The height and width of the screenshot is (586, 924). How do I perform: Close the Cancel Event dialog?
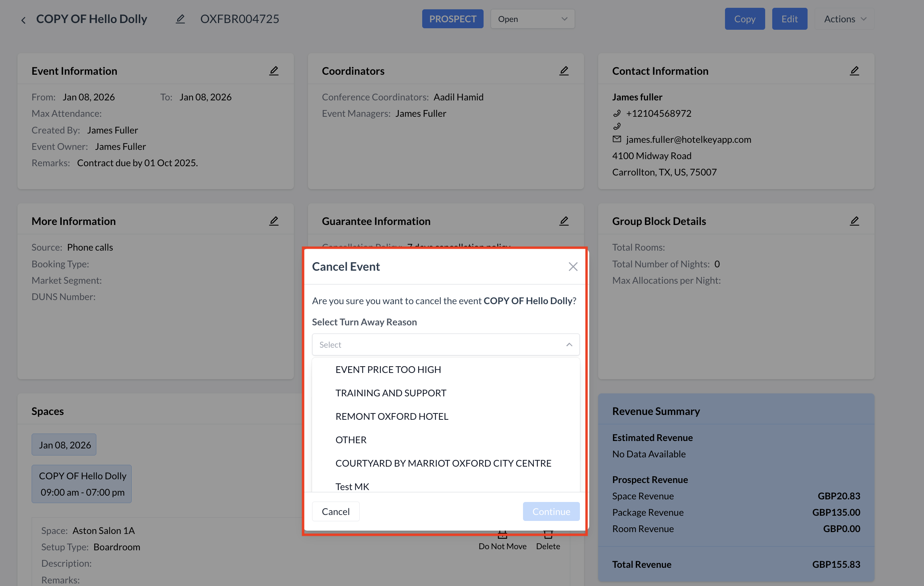tap(573, 267)
